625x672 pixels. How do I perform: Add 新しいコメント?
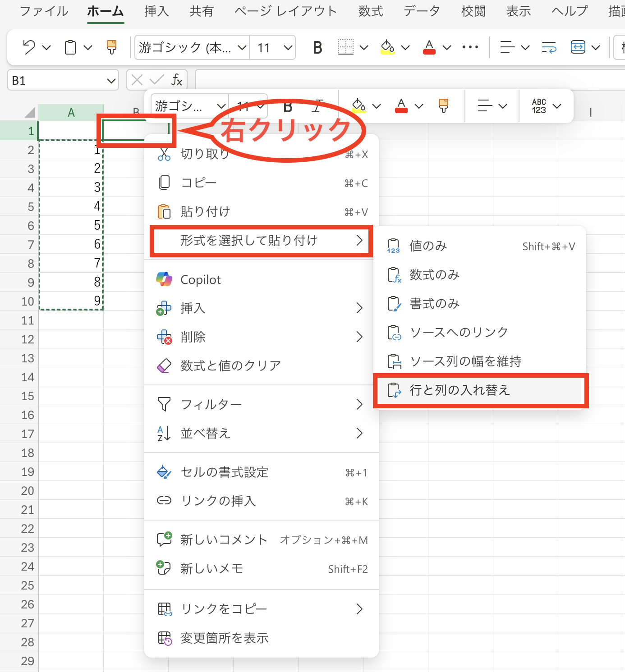coord(262,540)
